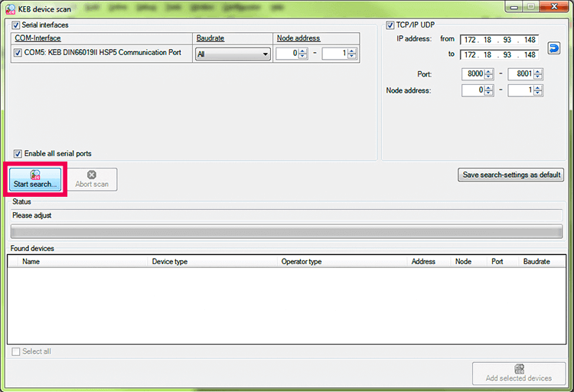Click the blue IP address reset arrow
The width and height of the screenshot is (574, 392).
pos(554,47)
